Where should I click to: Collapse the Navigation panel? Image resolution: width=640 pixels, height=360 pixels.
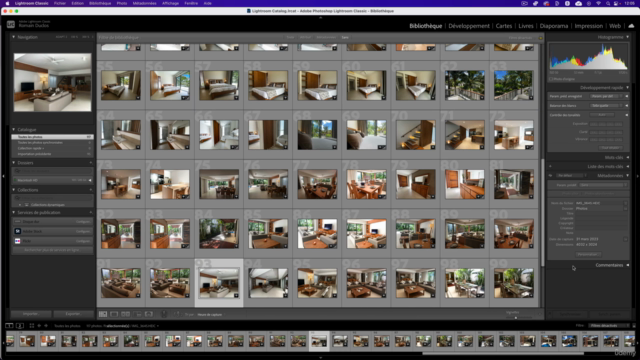pyautogui.click(x=13, y=37)
